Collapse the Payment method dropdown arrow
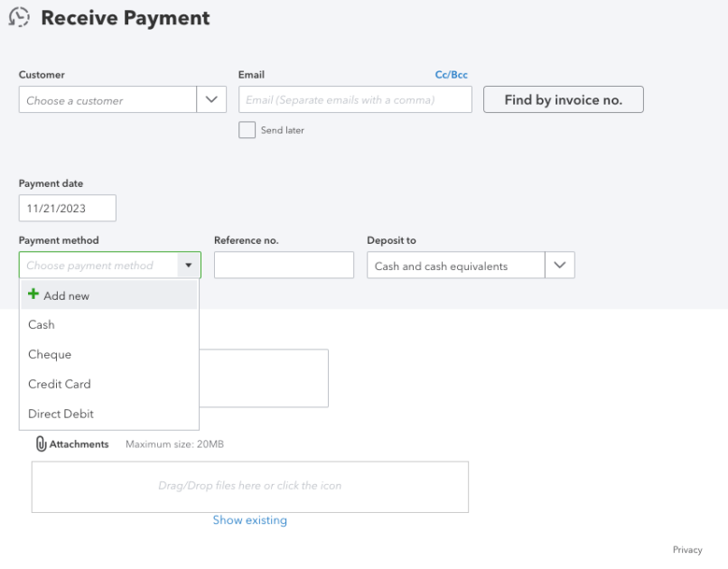The height and width of the screenshot is (569, 728). (x=188, y=265)
